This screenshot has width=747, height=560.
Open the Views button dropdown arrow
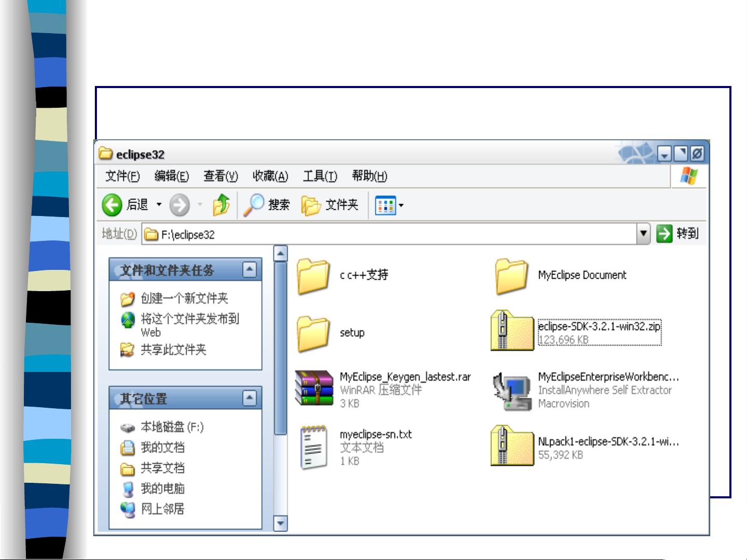[401, 206]
